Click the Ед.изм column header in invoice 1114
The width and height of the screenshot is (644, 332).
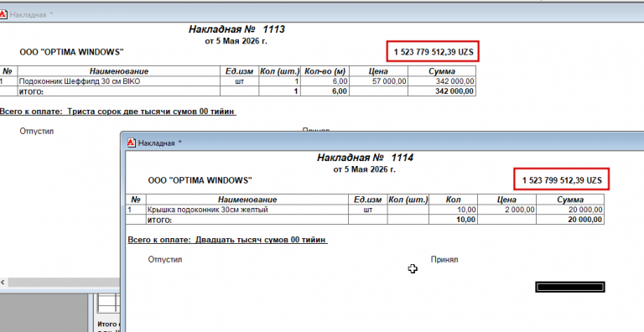coord(367,200)
